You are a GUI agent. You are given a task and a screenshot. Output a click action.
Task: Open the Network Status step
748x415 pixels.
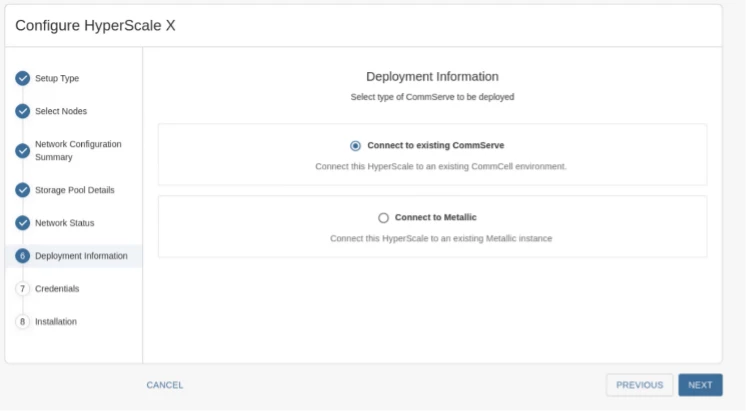coord(64,223)
